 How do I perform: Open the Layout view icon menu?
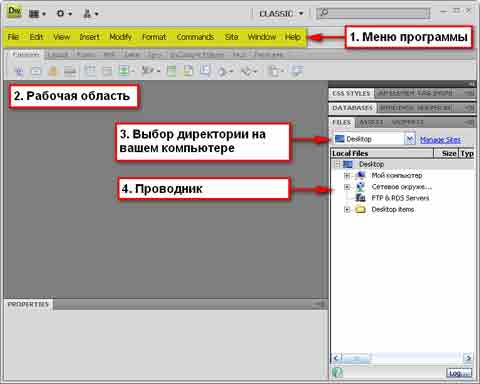click(37, 14)
